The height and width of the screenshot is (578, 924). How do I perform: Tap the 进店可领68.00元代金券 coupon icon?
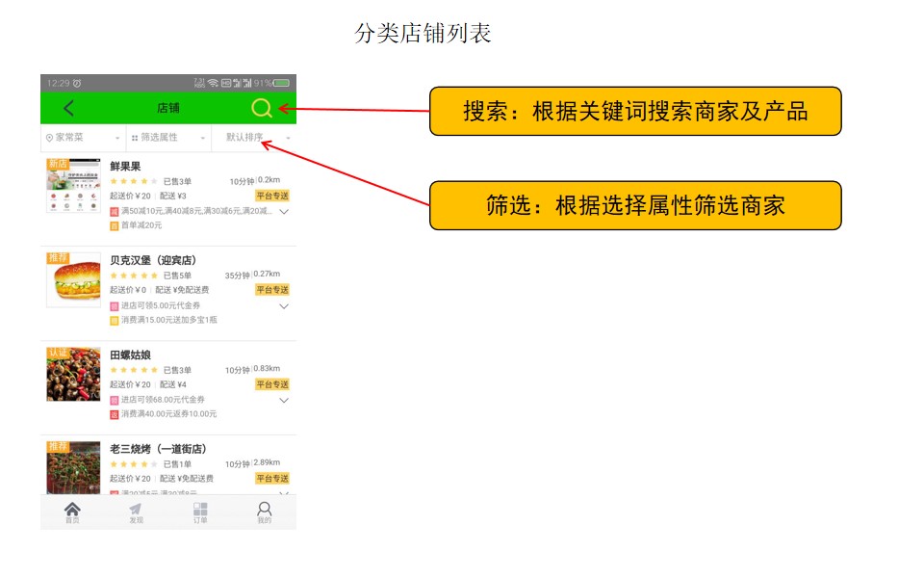[115, 401]
